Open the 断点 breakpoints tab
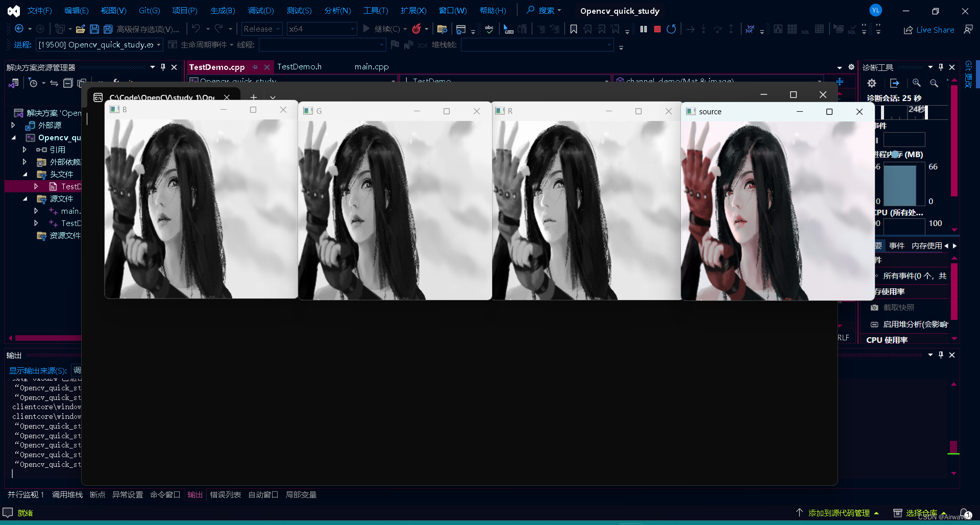This screenshot has height=525, width=980. (97, 494)
